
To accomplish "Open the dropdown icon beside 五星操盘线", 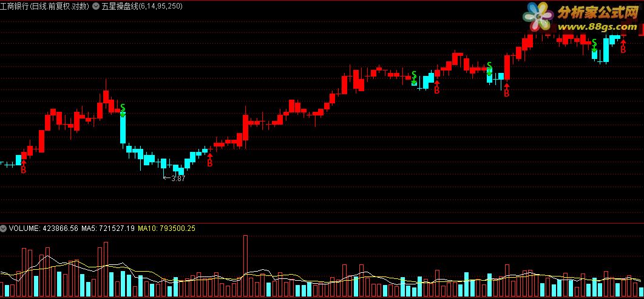I will click(x=96, y=6).
